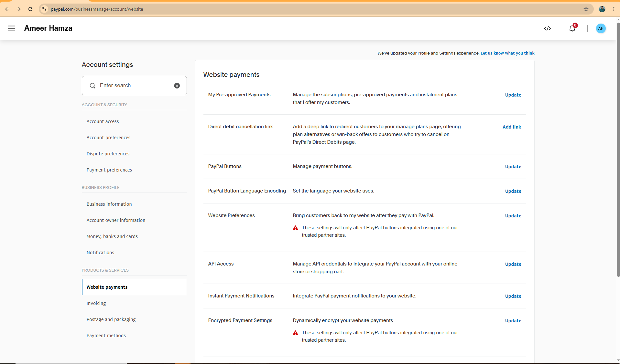Open Business information
620x364 pixels.
[x=109, y=204]
